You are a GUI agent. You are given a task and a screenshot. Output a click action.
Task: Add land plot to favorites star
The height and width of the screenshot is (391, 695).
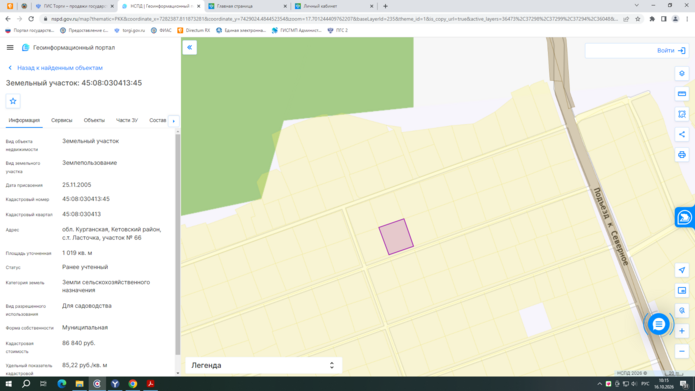(x=13, y=101)
